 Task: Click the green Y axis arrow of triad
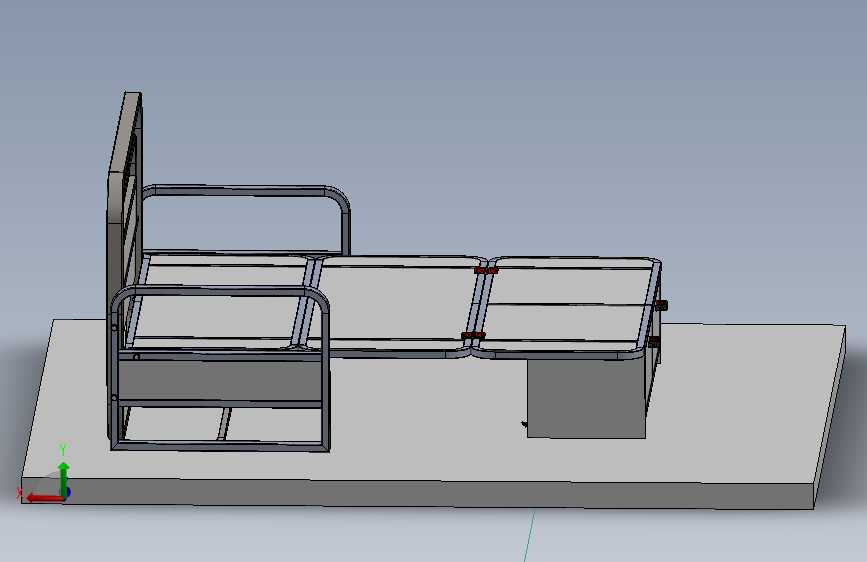(64, 478)
